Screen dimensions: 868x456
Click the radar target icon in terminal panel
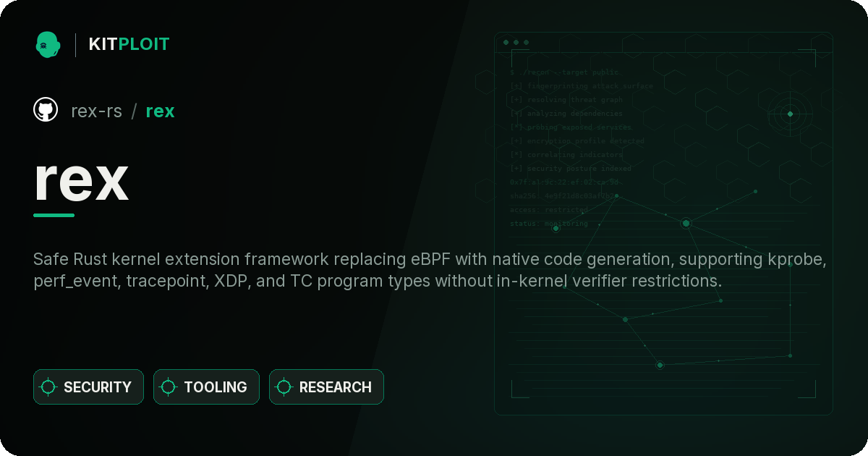(x=790, y=114)
